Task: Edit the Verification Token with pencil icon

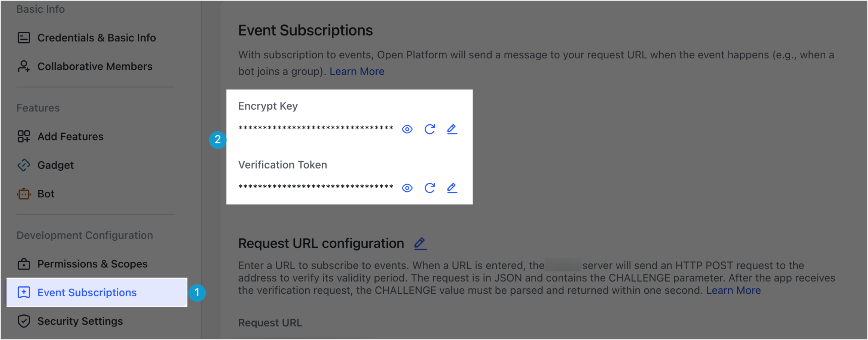Action: pos(452,188)
